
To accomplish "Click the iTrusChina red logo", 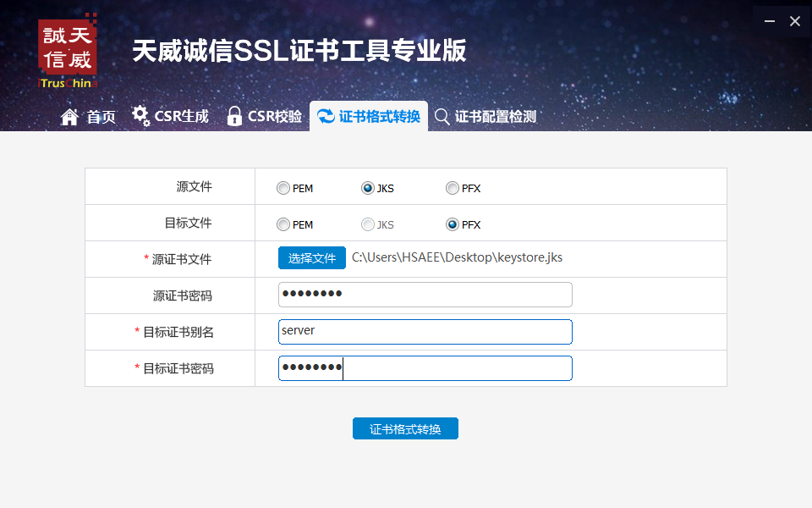I will pos(68,51).
